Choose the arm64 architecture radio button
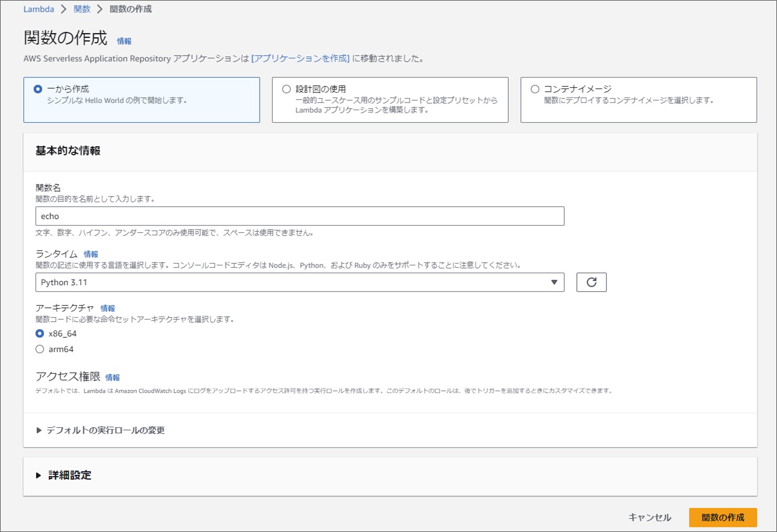The image size is (777, 532). coord(40,349)
